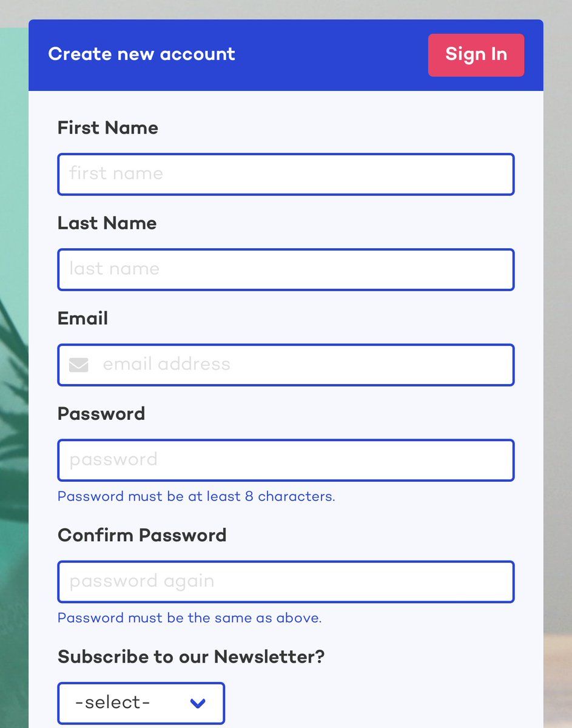Screen dimensions: 572x728
Task: Click the envelope icon in email field
Action: [79, 365]
